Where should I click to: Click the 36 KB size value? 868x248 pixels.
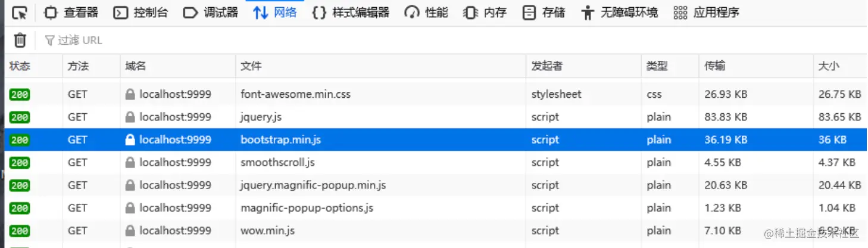(x=832, y=139)
